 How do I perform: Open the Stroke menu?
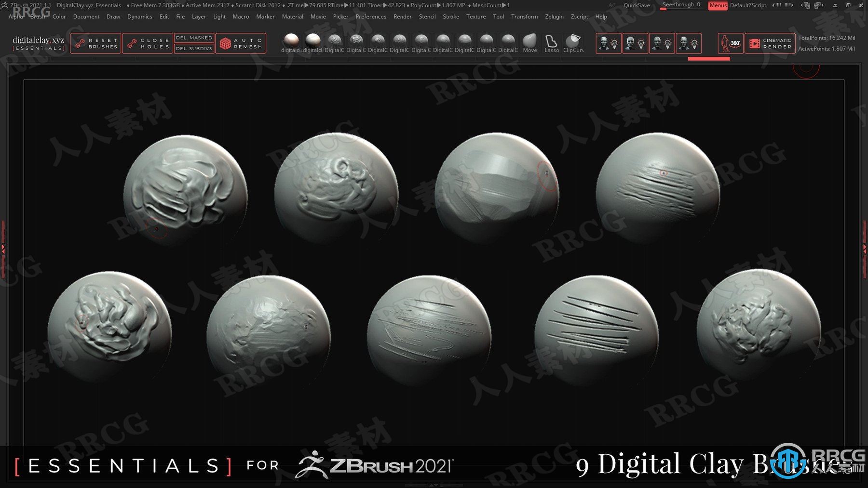pyautogui.click(x=451, y=16)
